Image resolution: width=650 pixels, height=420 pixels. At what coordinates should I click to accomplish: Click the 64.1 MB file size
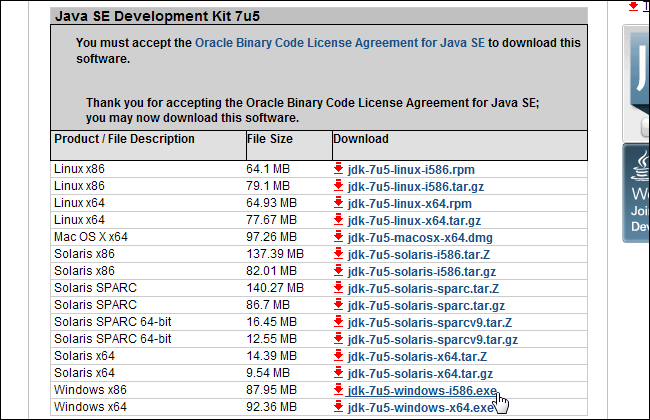(x=268, y=169)
